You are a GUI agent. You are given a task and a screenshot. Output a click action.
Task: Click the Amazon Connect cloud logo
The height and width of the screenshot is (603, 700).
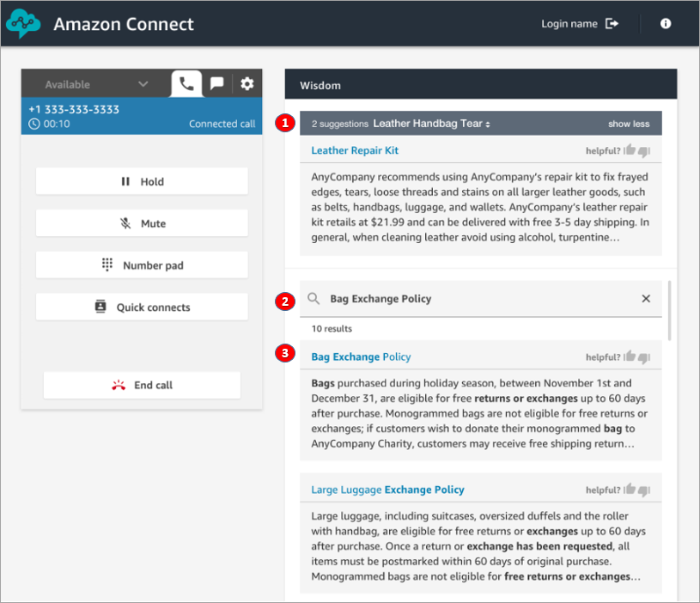click(x=23, y=24)
